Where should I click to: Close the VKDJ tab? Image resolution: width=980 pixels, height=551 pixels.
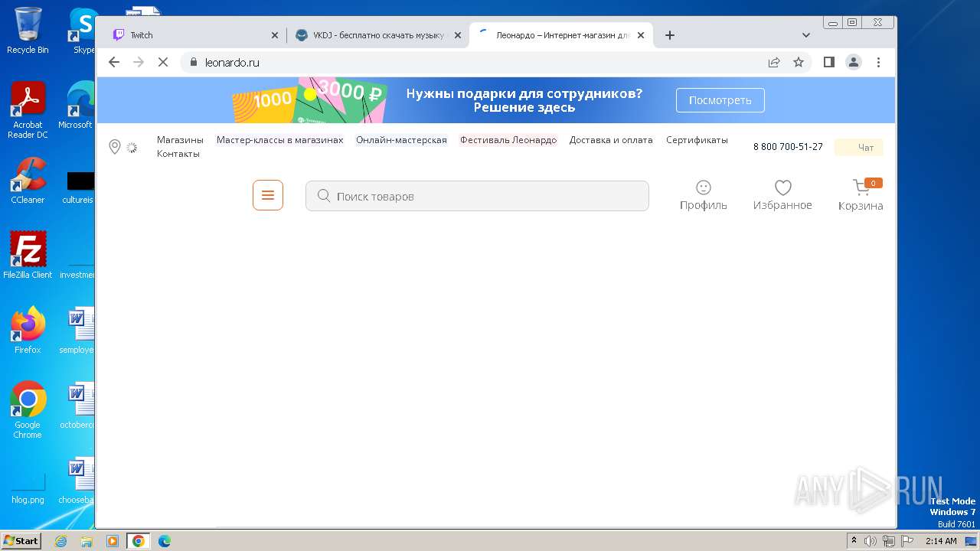458,35
